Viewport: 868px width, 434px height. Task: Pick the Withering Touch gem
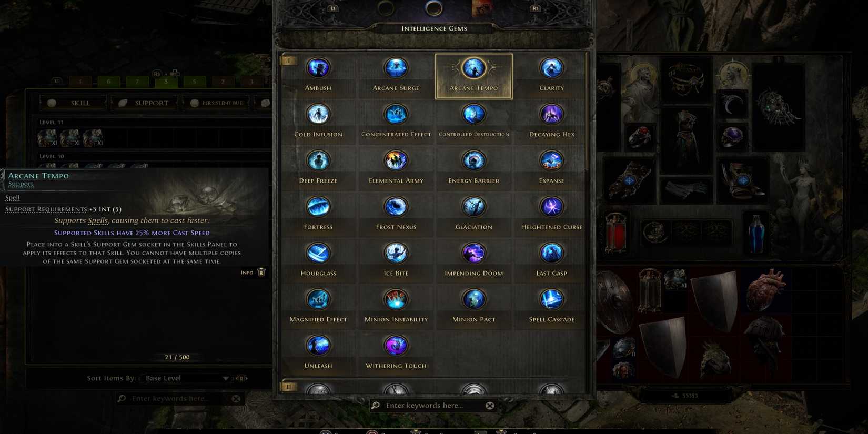tap(396, 354)
